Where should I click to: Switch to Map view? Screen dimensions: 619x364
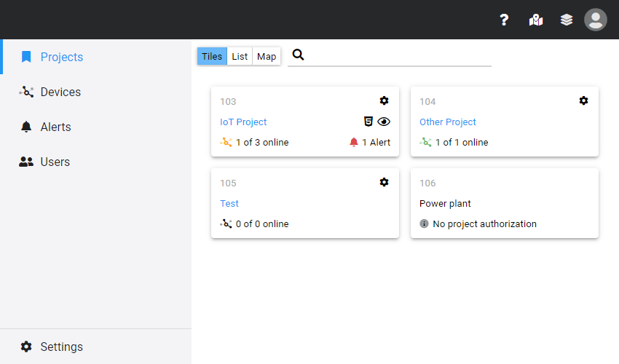tap(267, 57)
